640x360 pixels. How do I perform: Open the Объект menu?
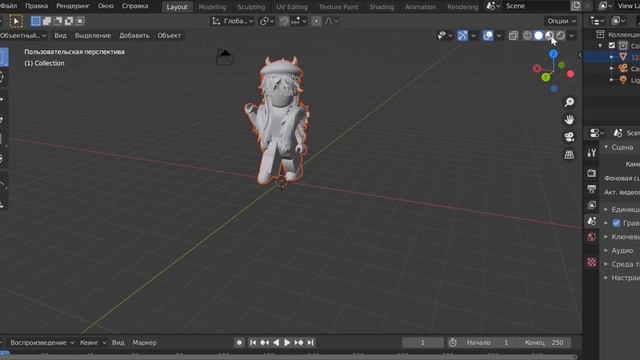169,36
